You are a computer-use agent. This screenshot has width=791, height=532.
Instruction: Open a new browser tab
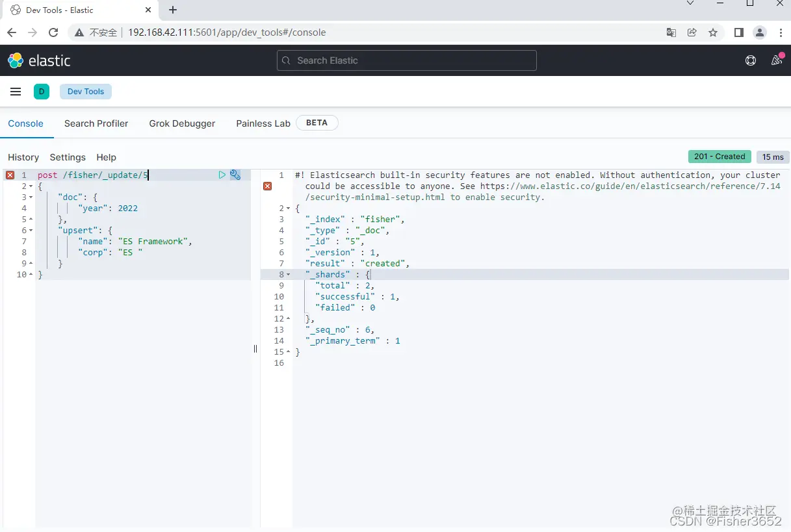point(173,10)
